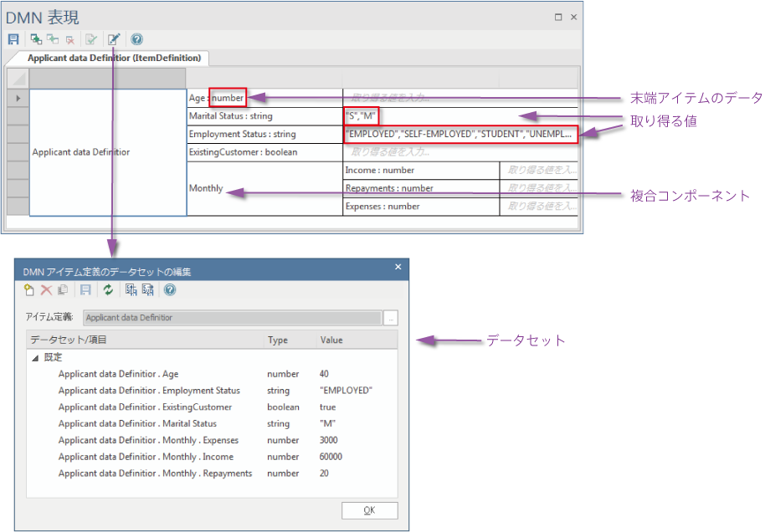Image resolution: width=765 pixels, height=532 pixels.
Task: Click the import data set icon
Action: click(131, 290)
